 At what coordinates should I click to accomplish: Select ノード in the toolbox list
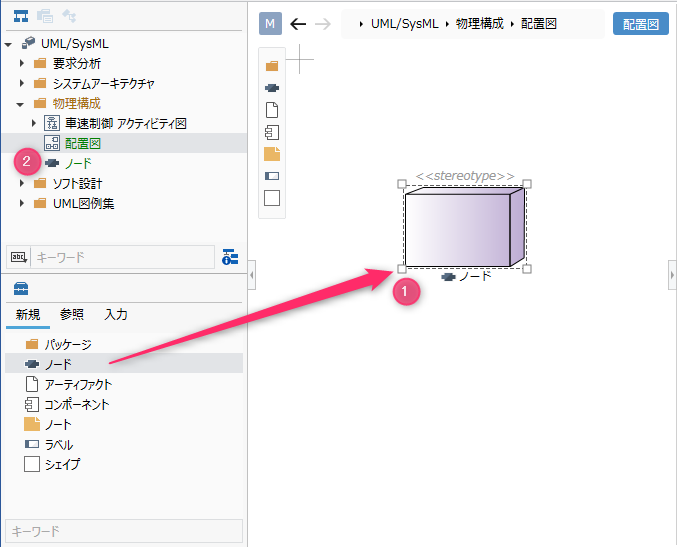(124, 364)
